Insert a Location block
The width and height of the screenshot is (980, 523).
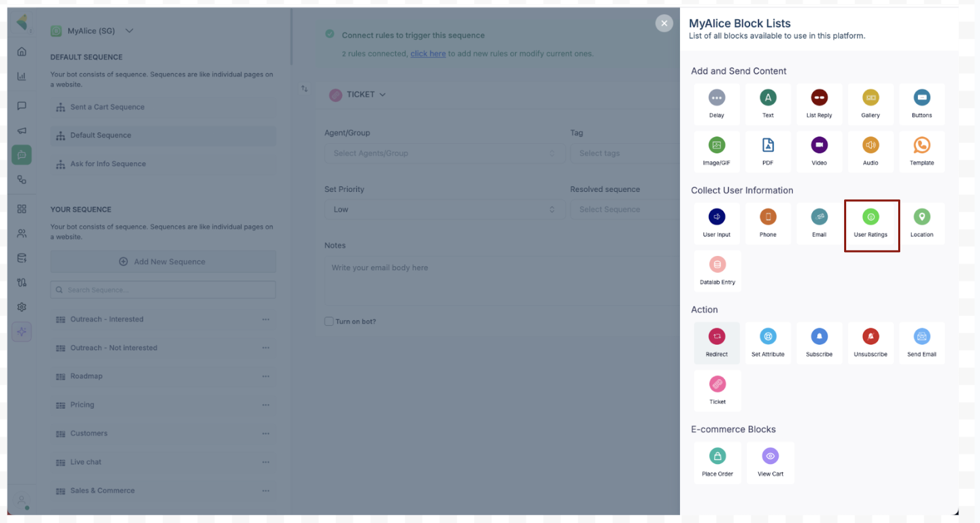coord(922,224)
